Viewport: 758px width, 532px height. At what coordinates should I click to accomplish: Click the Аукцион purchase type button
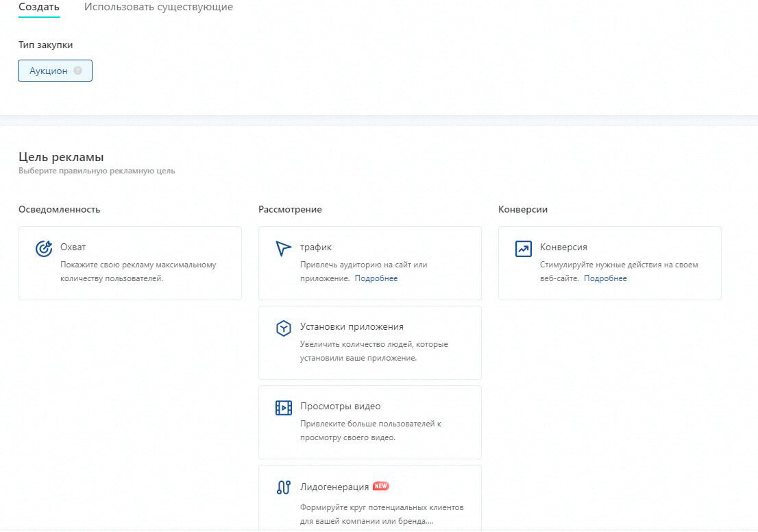coord(50,70)
